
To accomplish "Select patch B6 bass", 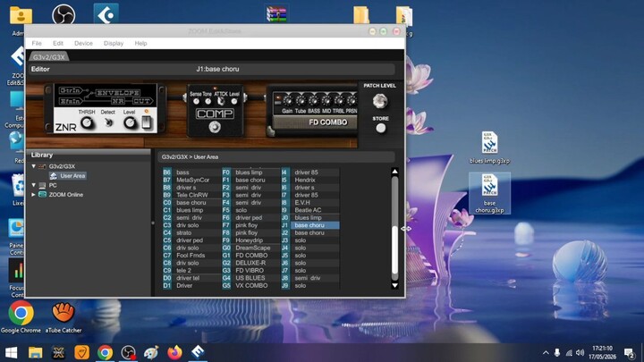I will tap(192, 173).
